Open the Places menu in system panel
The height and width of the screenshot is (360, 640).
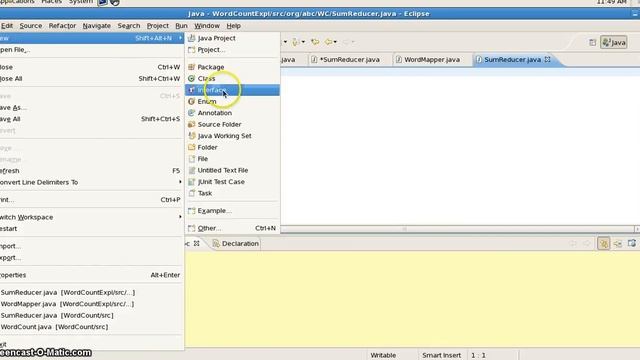pos(51,2)
